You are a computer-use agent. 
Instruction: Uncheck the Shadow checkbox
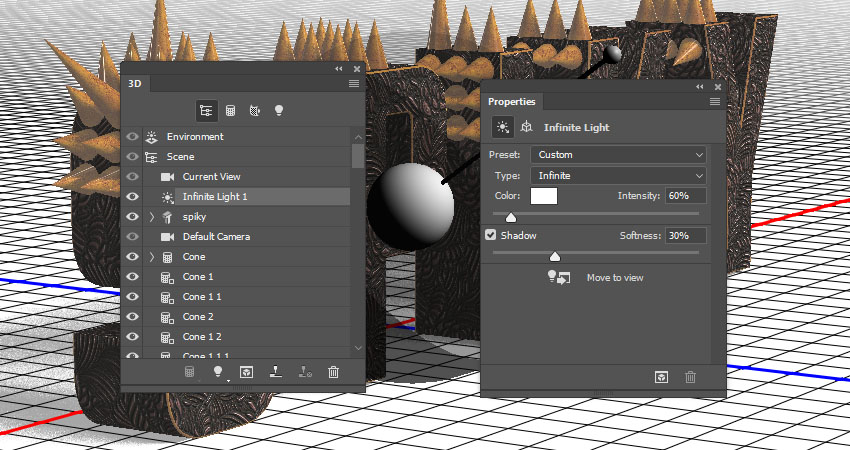(491, 235)
